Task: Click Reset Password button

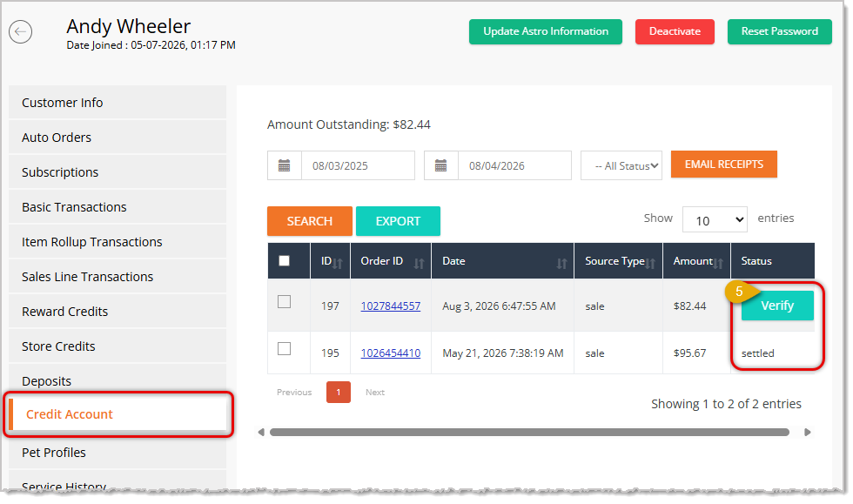Action: [780, 31]
